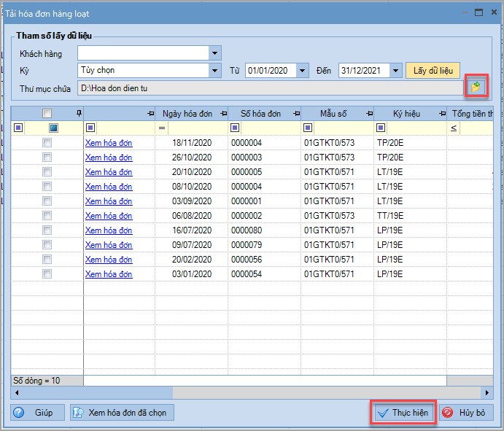504x431 pixels.
Task: Click the pin icon on the Xem hóa đơn column header
Action: pos(151,114)
